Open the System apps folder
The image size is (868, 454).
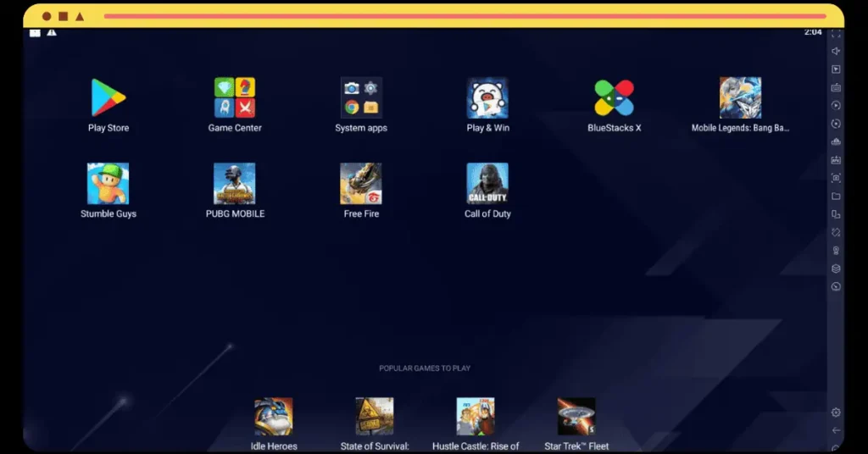click(x=361, y=98)
